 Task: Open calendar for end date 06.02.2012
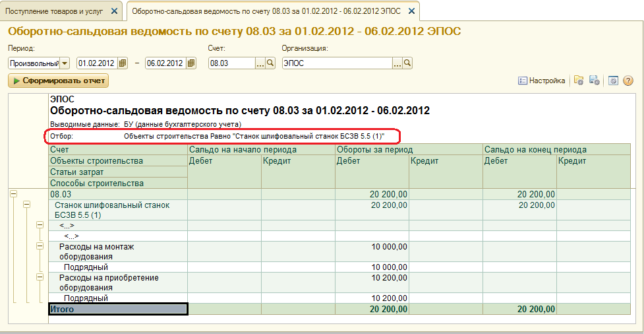point(191,63)
